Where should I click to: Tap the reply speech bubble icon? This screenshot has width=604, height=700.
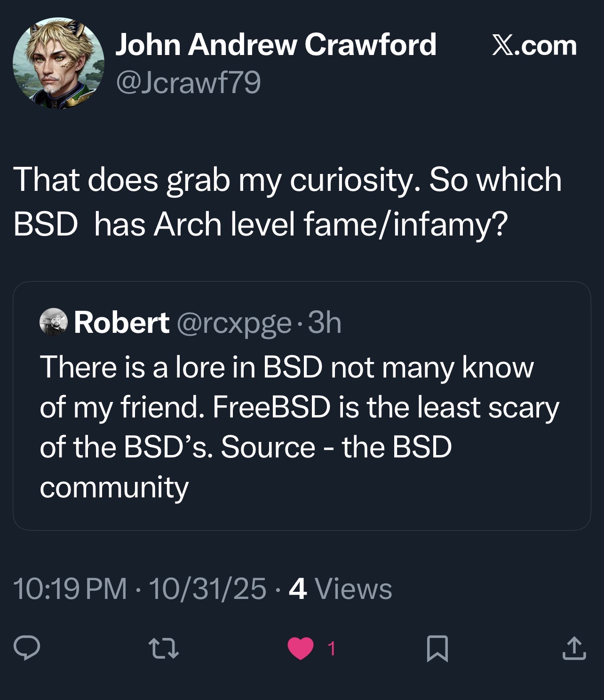pyautogui.click(x=27, y=648)
